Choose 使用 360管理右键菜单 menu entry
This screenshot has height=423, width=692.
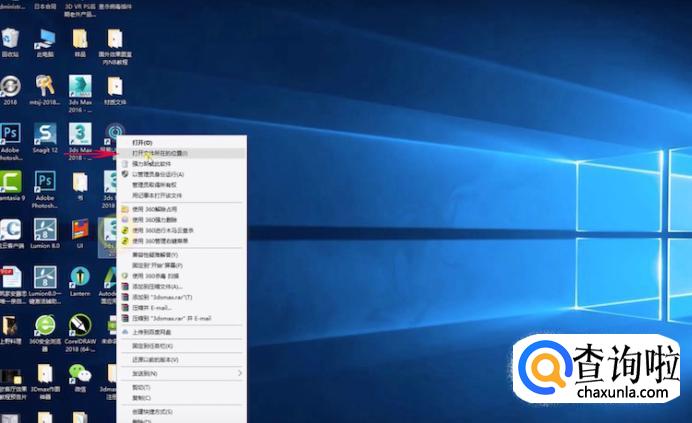point(181,241)
